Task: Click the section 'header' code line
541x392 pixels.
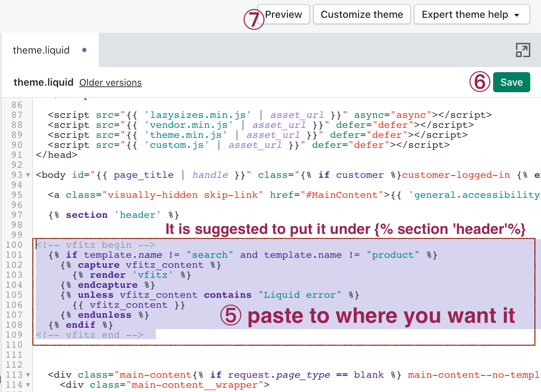Action: 114,215
